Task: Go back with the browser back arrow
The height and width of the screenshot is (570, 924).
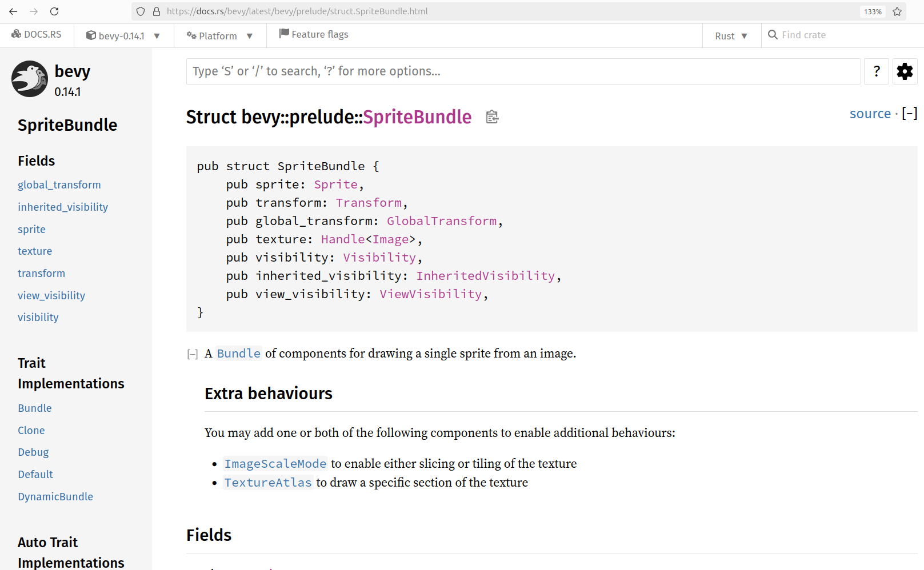Action: [13, 11]
